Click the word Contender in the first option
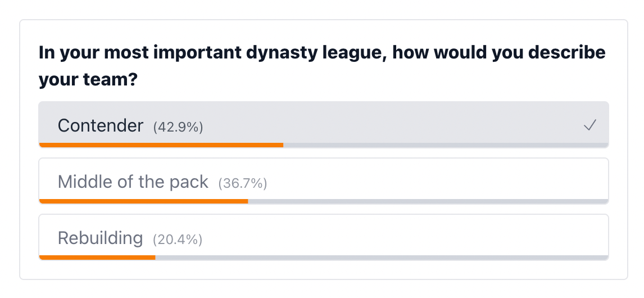The image size is (644, 298). pyautogui.click(x=101, y=125)
